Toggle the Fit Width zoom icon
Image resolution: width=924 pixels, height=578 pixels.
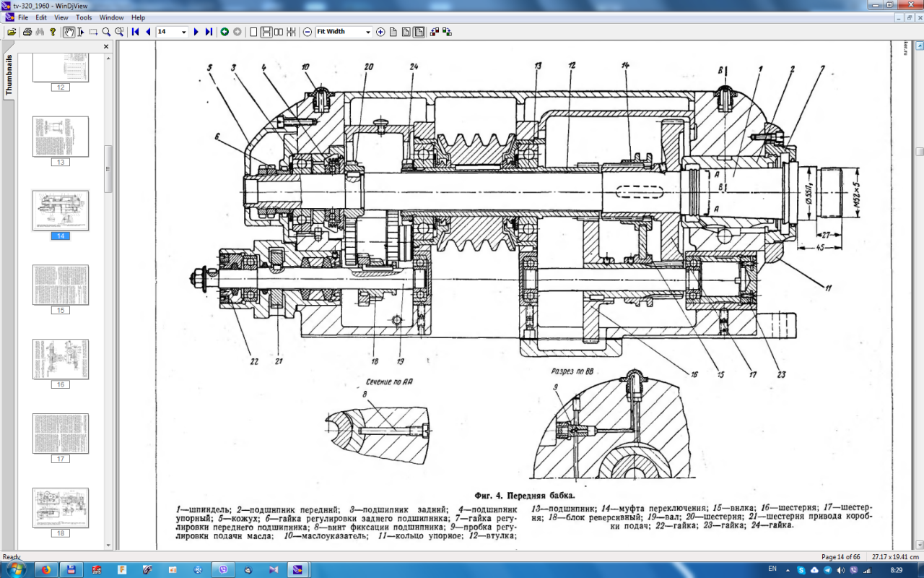point(419,32)
